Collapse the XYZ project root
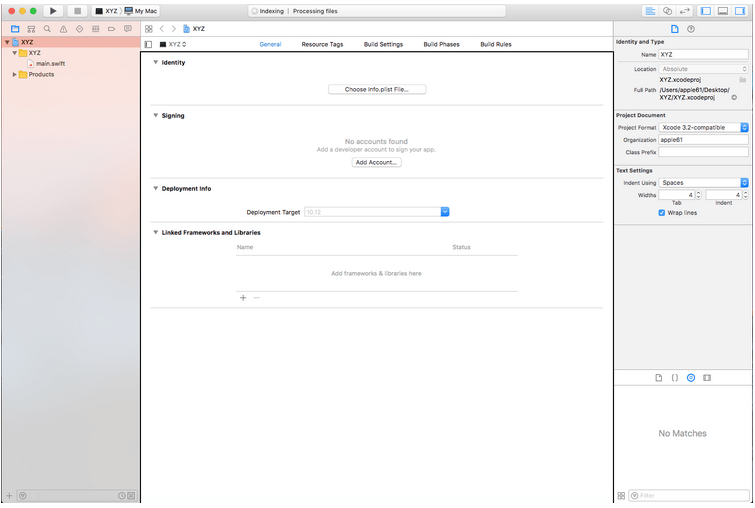The width and height of the screenshot is (755, 508). (7, 42)
